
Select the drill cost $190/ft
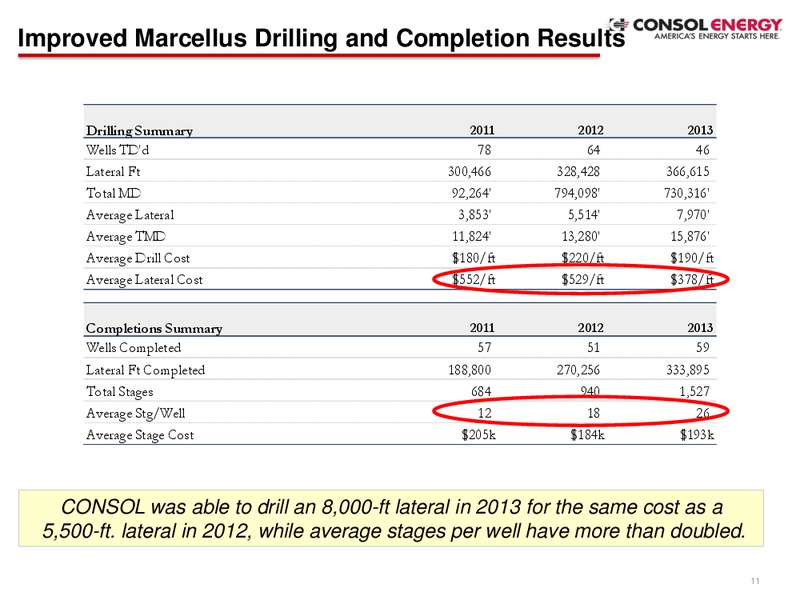pos(692,258)
